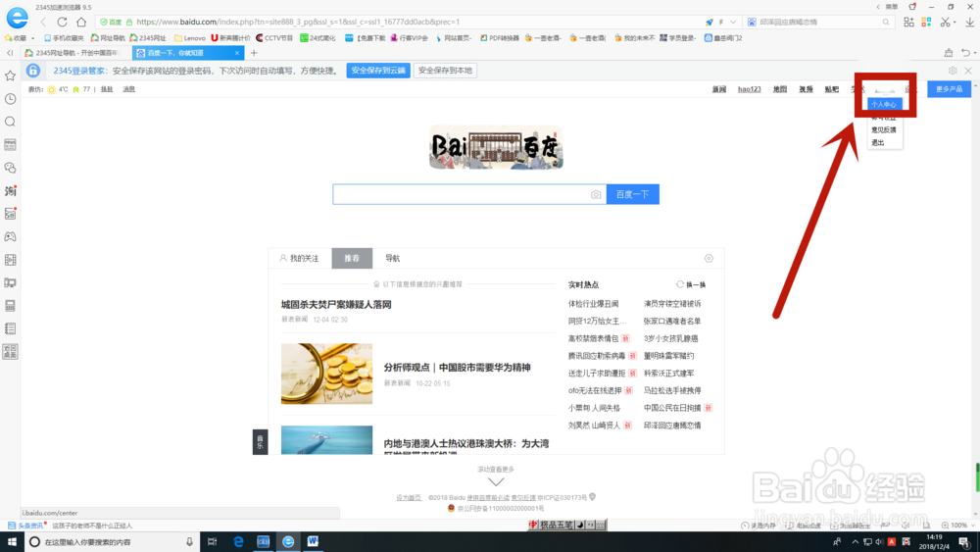Click the 音乐 music side button
Viewport: 980px width, 552px height.
click(260, 442)
